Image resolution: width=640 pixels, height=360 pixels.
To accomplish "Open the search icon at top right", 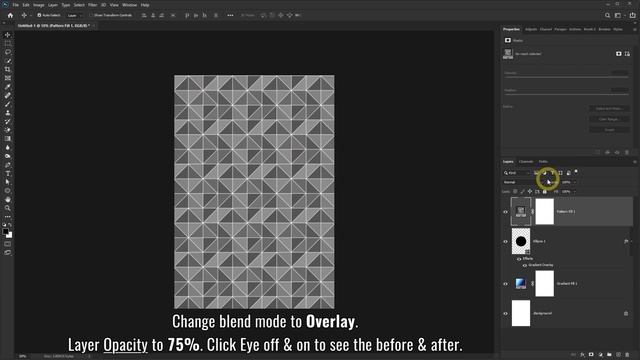I will point(607,16).
